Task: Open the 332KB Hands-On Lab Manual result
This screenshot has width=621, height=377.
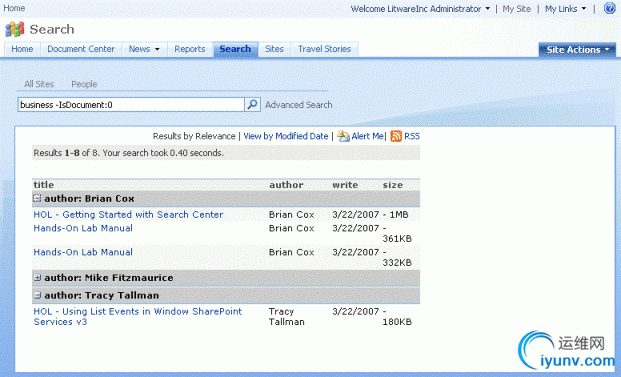Action: 83,252
